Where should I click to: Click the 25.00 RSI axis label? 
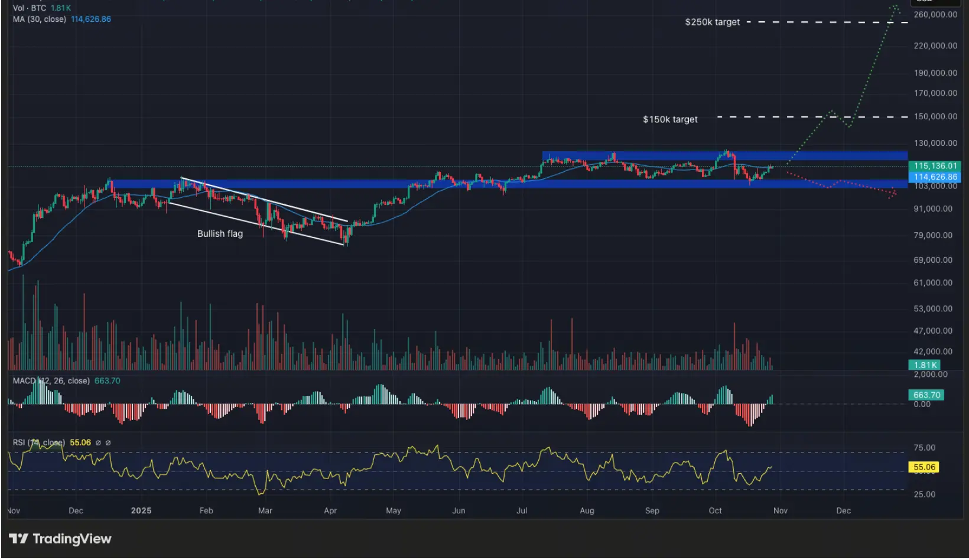[925, 494]
